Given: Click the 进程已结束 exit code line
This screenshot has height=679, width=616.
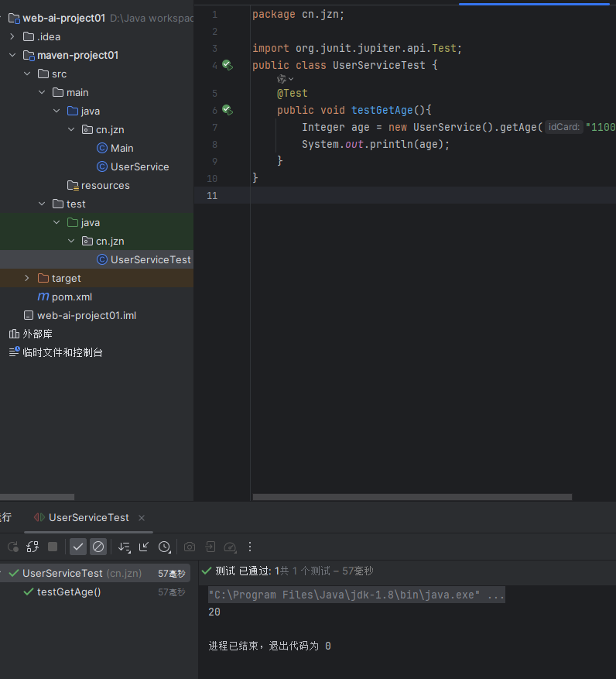Looking at the screenshot, I should (x=269, y=646).
